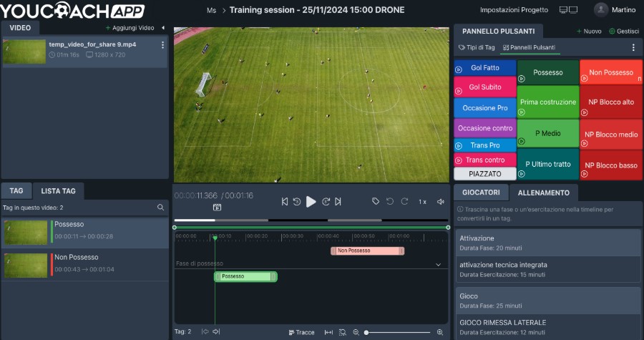Viewport: 644px width, 340px height.
Task: Click the Occasione Pro tag button
Action: [x=485, y=108]
